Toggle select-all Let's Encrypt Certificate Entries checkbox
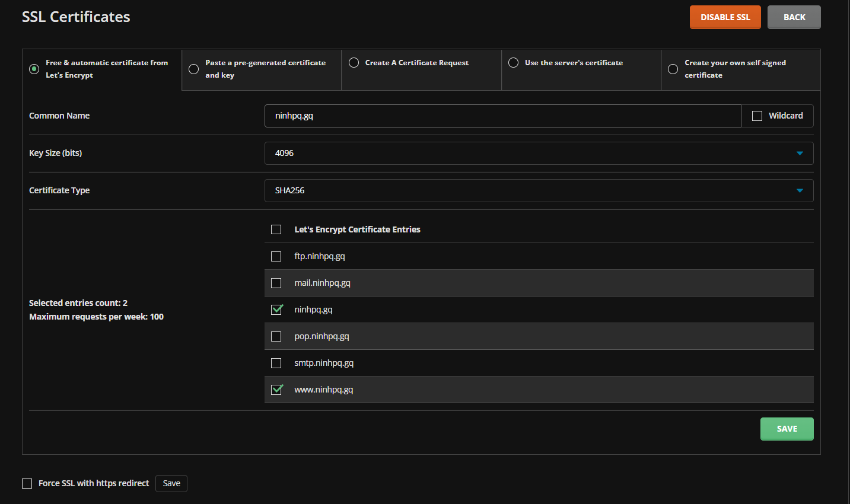 point(276,229)
